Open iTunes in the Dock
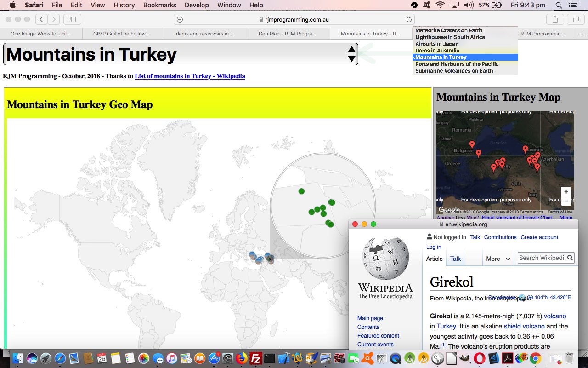This screenshot has height=368, width=588. pos(172,358)
